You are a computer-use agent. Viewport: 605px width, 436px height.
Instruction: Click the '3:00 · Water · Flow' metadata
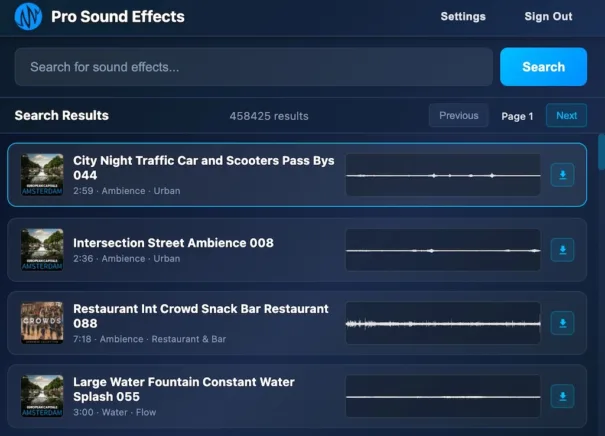point(115,412)
